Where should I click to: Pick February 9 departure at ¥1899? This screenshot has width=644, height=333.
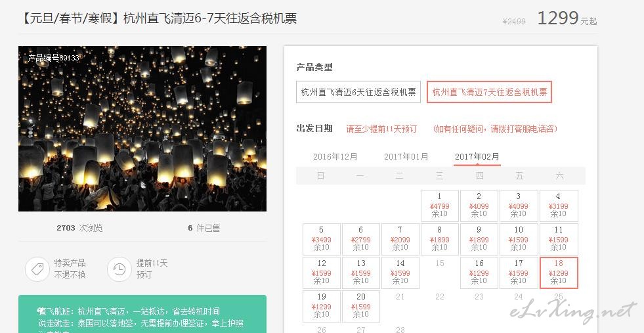click(x=479, y=239)
